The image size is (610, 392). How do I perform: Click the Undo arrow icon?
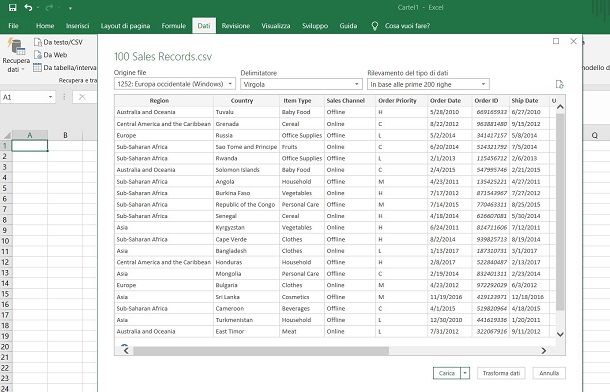(28, 7)
